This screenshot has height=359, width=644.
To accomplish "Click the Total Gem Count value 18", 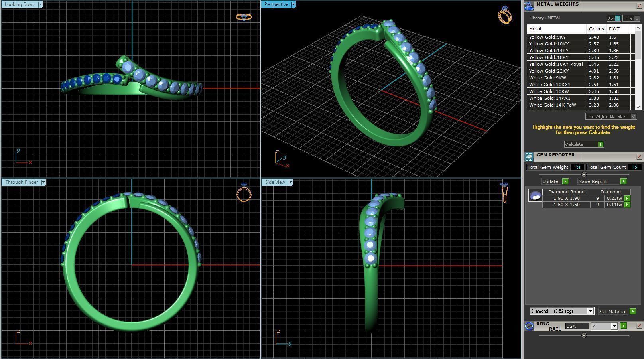I will pos(634,167).
